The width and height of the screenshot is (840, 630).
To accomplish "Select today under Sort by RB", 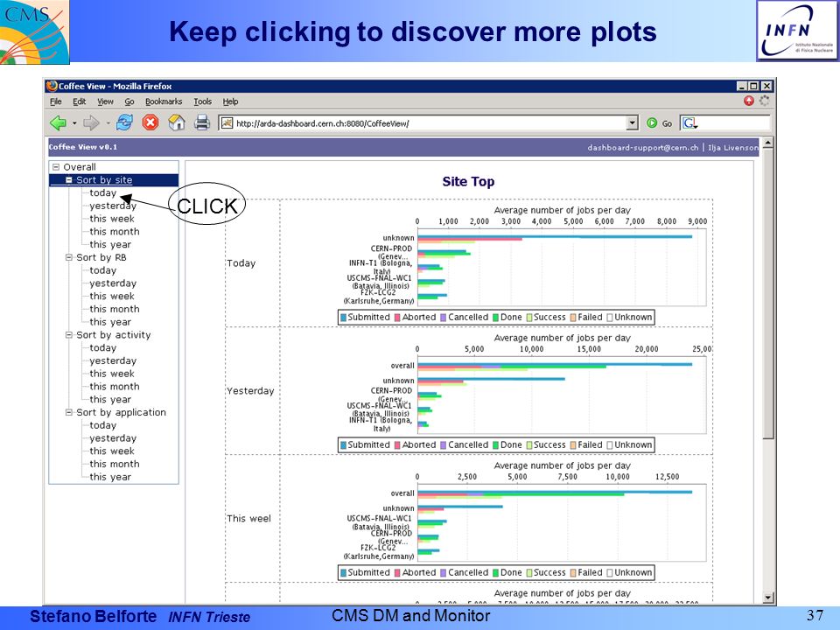I will [x=103, y=270].
